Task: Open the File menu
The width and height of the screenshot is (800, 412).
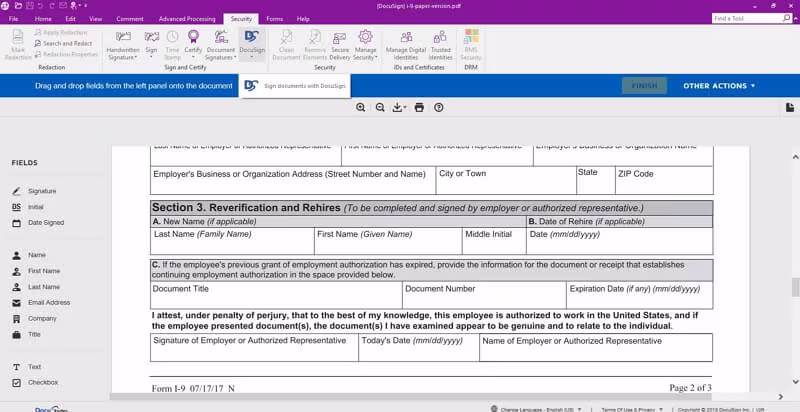Action: 14,19
